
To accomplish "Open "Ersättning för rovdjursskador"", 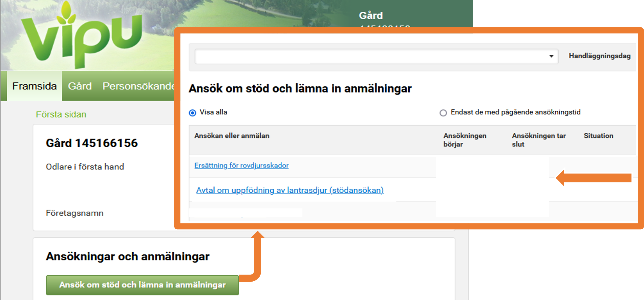I will (x=242, y=165).
